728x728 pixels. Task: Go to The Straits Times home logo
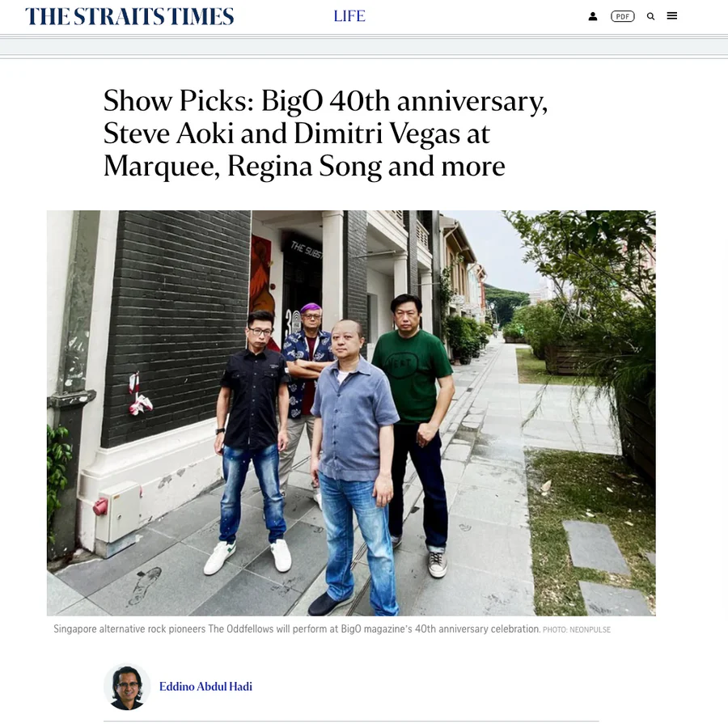click(129, 16)
